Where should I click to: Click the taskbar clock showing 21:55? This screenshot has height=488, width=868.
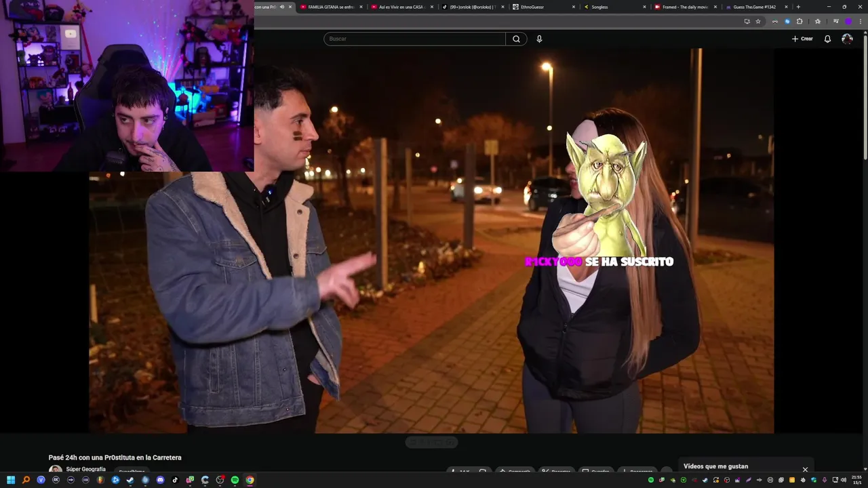pos(856,480)
